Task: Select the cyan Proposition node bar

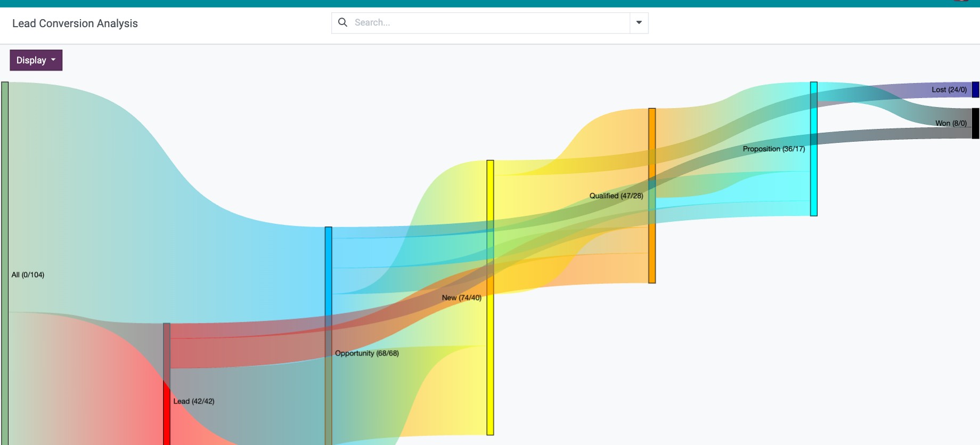Action: coord(814,149)
